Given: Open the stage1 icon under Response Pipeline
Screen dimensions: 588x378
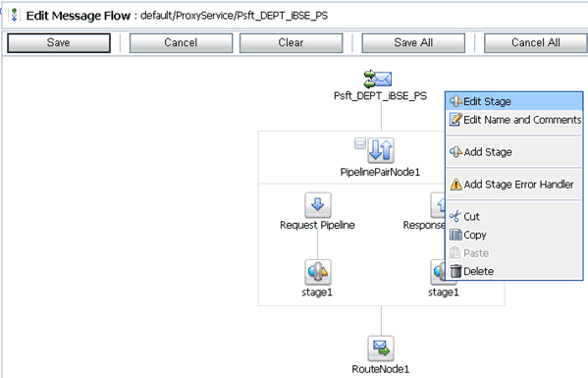Looking at the screenshot, I should click(x=438, y=272).
